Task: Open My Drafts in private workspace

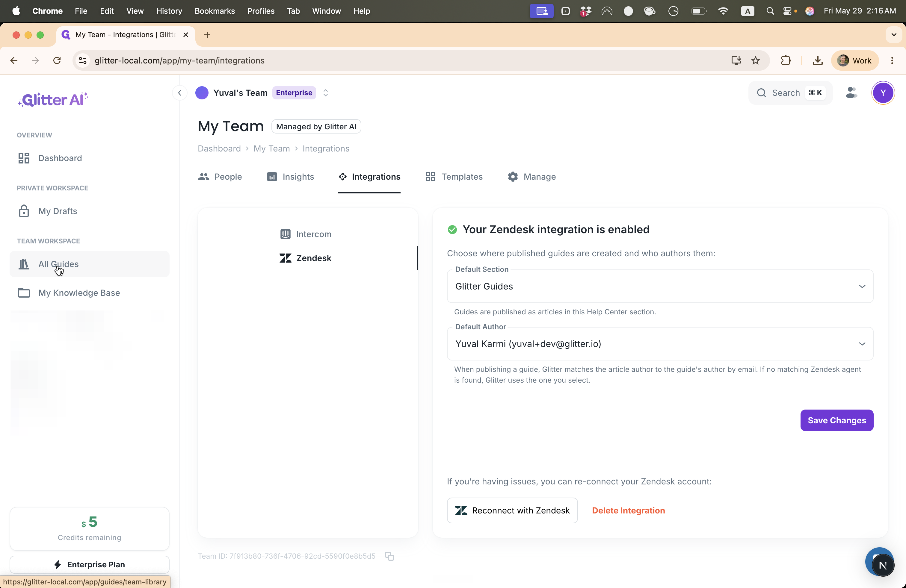Action: tap(90, 211)
